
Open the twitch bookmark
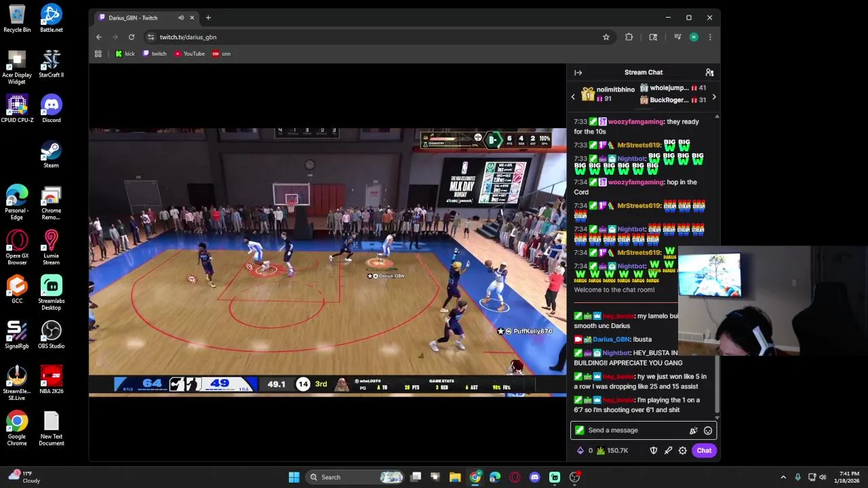click(x=155, y=54)
